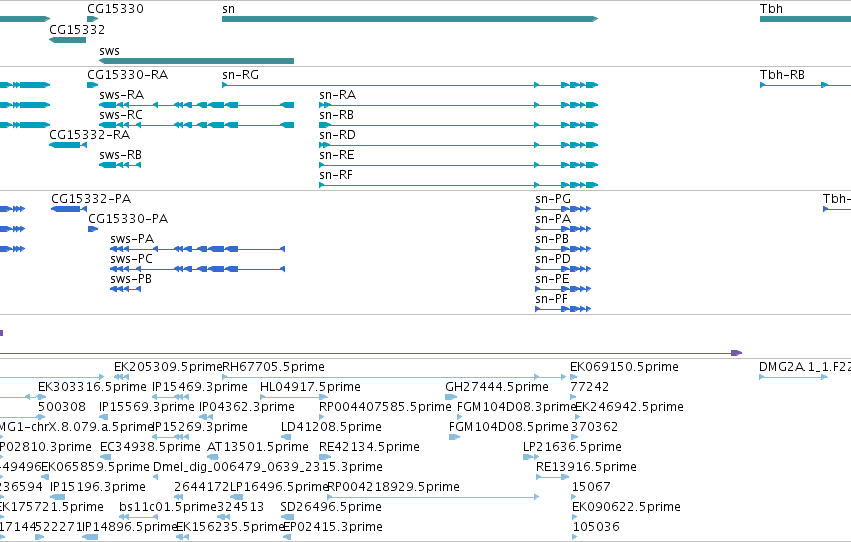The image size is (851, 542).
Task: Click EST EK156235.5prime
Action: (182, 537)
